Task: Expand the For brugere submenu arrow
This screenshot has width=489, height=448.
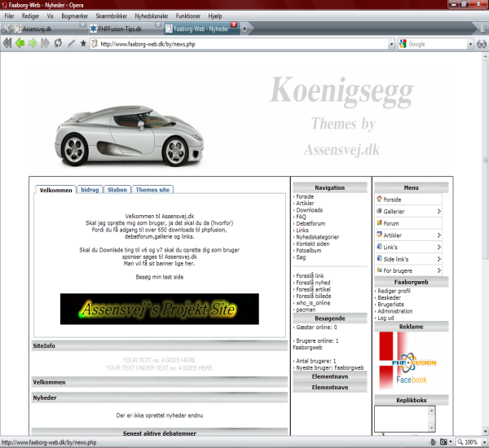Action: click(x=438, y=270)
